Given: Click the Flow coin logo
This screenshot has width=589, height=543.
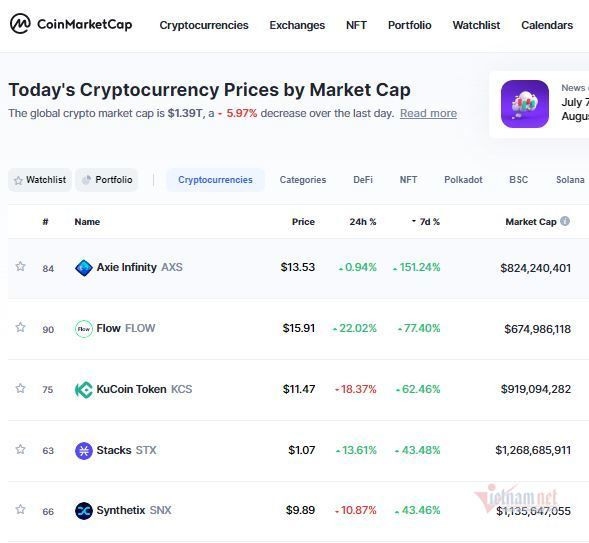Looking at the screenshot, I should 84,329.
